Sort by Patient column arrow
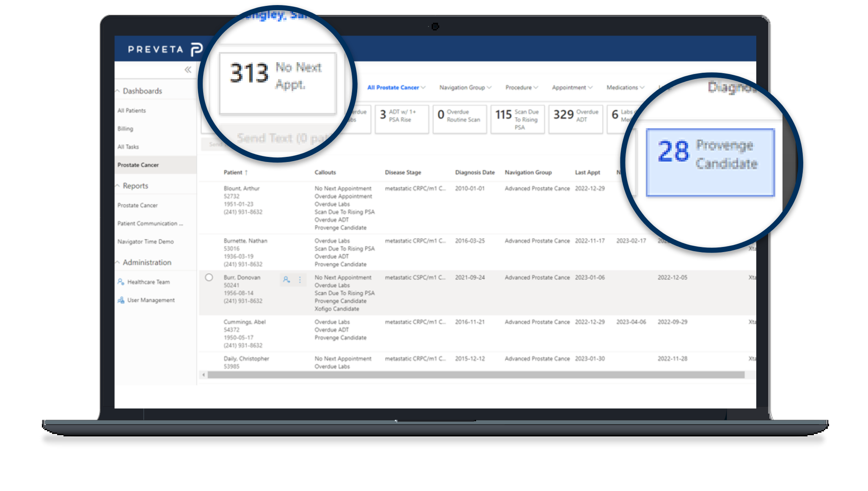Image resolution: width=868 pixels, height=491 pixels. coord(246,173)
